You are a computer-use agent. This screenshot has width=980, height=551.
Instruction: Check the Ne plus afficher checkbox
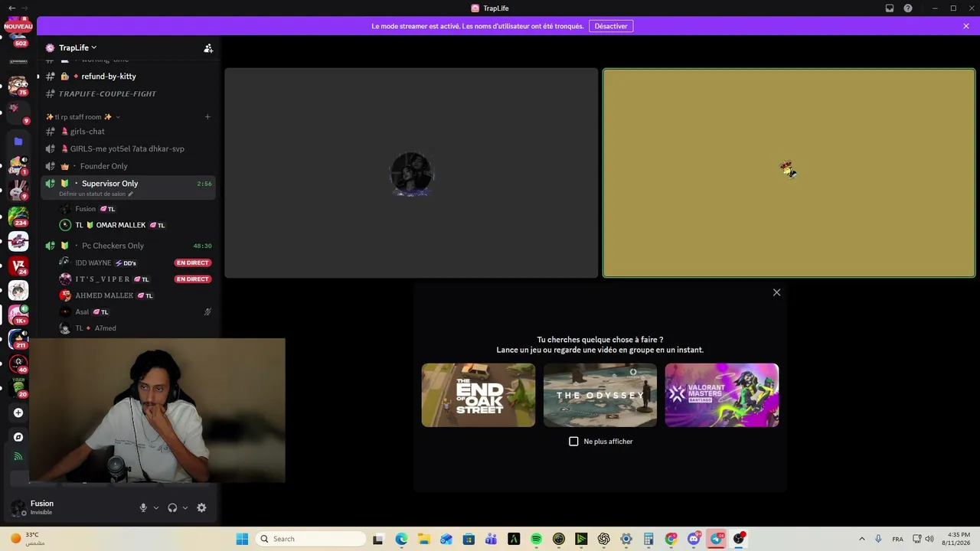(573, 442)
